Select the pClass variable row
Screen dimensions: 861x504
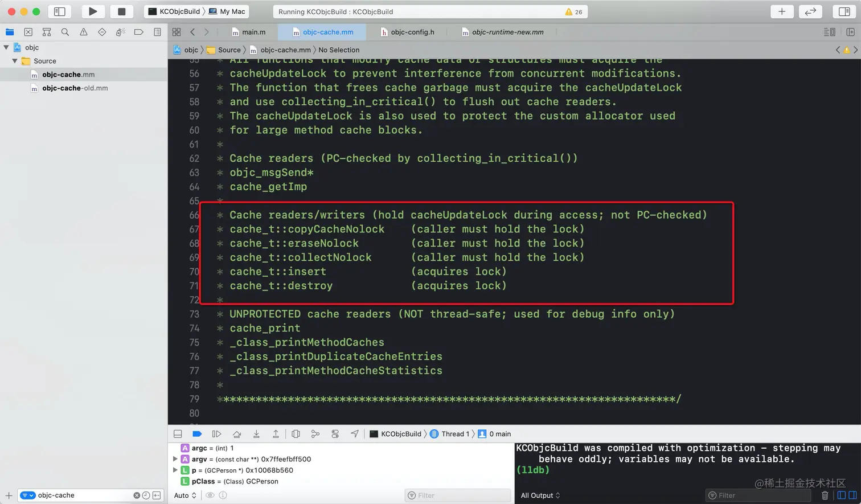click(341, 481)
